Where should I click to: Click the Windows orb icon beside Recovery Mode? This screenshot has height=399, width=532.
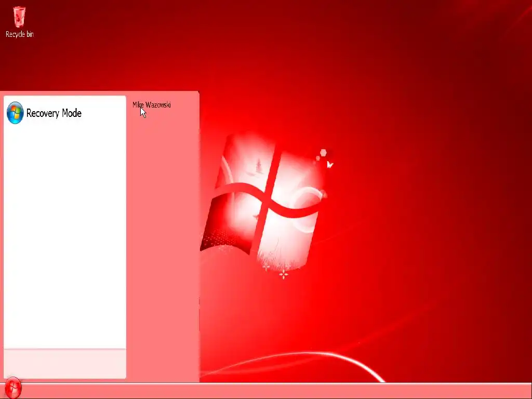[15, 113]
